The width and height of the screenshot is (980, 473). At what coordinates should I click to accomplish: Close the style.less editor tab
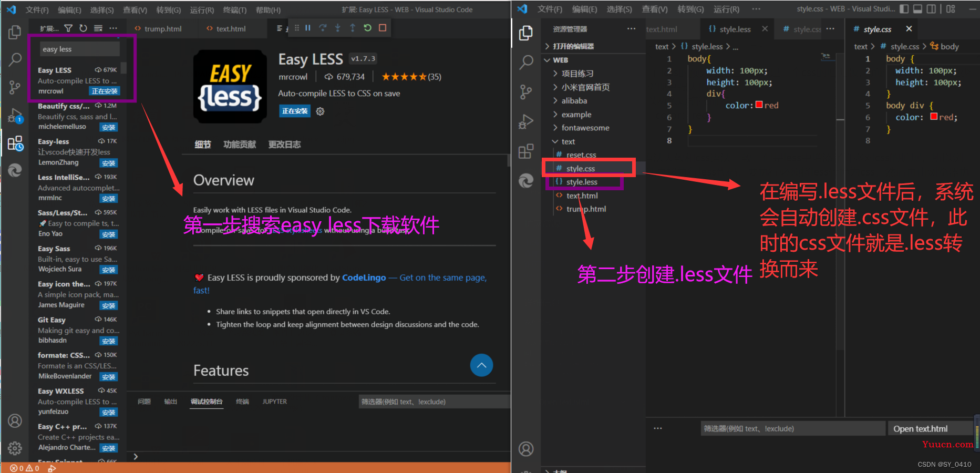point(765,29)
